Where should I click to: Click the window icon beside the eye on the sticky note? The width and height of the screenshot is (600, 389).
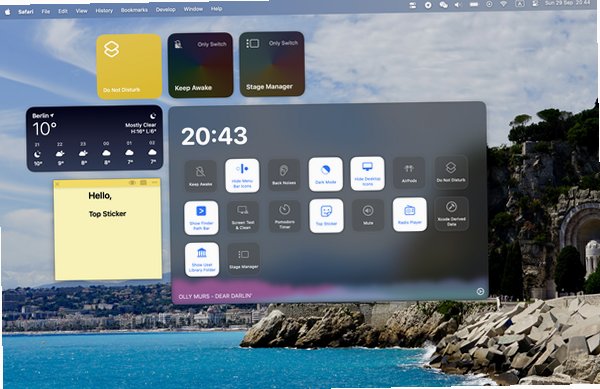[143, 183]
